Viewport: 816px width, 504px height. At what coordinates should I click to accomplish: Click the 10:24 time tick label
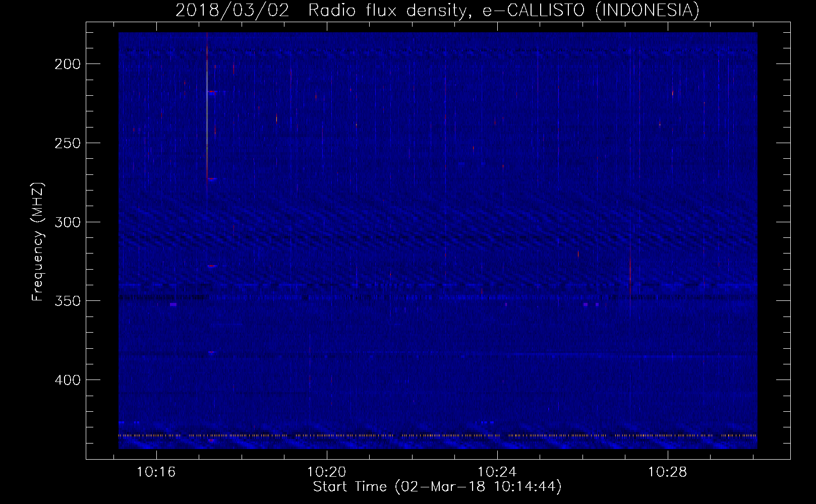click(497, 472)
